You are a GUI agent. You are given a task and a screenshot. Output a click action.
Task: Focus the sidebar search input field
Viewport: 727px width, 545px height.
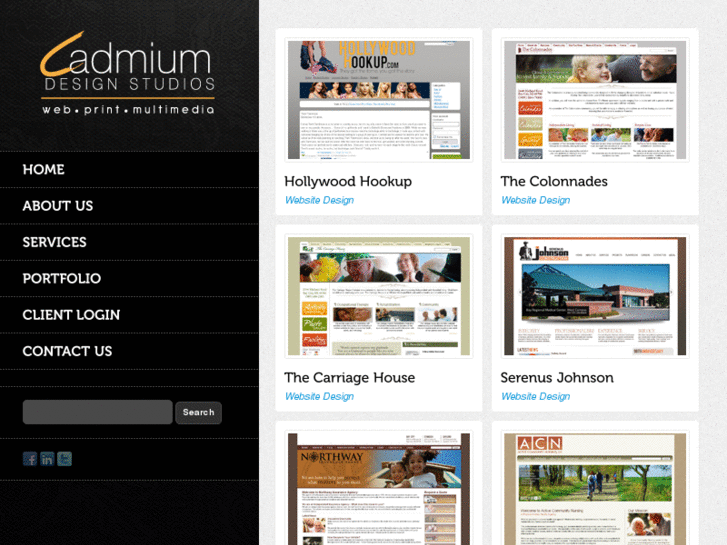pos(98,412)
